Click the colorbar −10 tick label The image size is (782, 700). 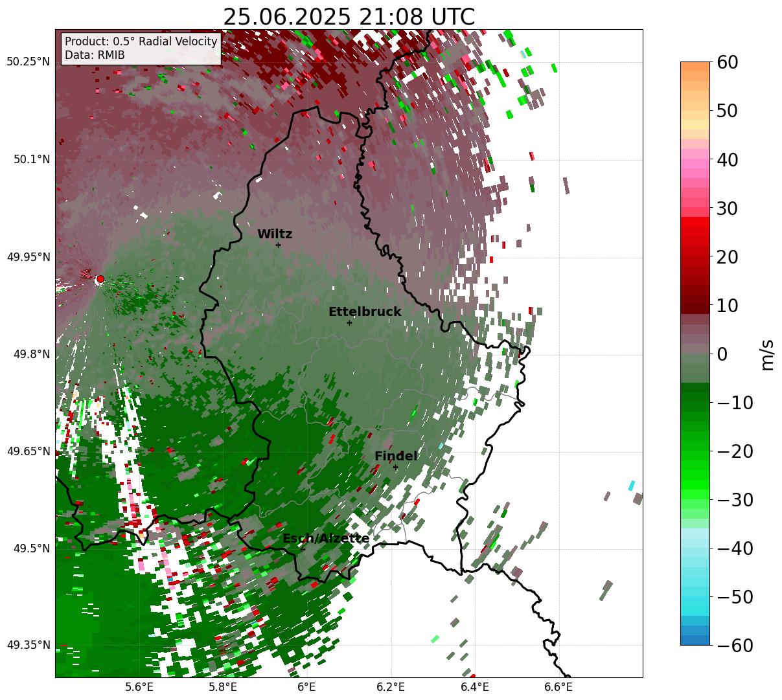coord(734,403)
